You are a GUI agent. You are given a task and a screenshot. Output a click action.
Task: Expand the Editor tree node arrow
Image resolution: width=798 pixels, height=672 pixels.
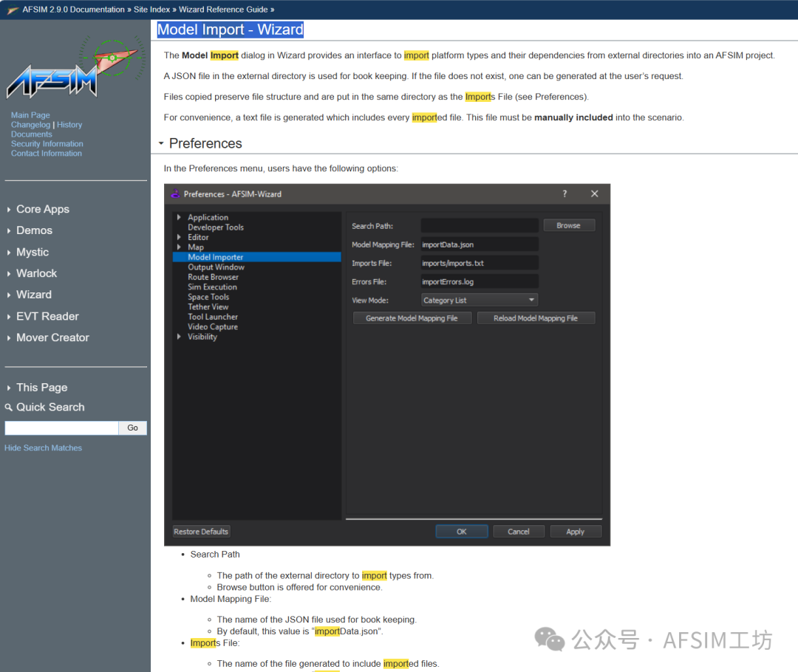pyautogui.click(x=179, y=237)
